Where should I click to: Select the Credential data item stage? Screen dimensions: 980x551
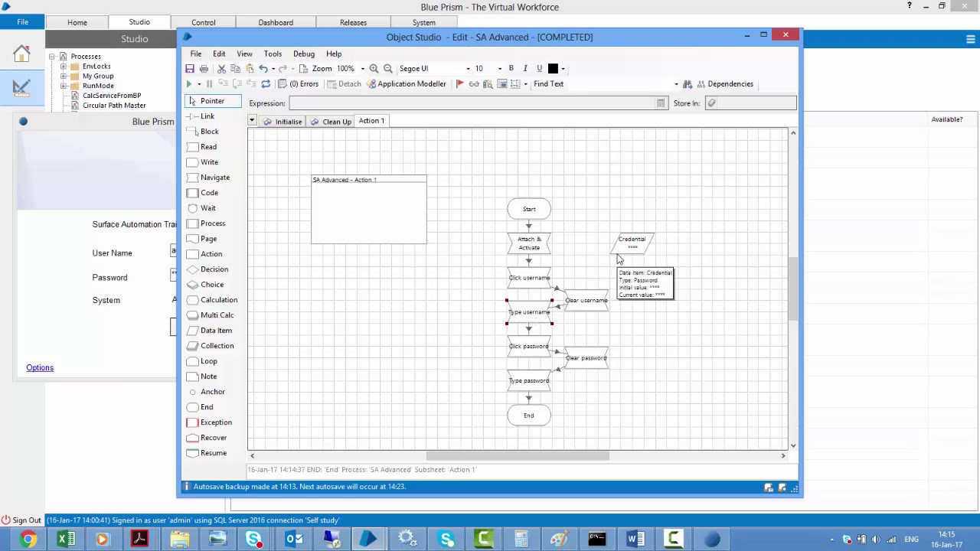point(632,243)
